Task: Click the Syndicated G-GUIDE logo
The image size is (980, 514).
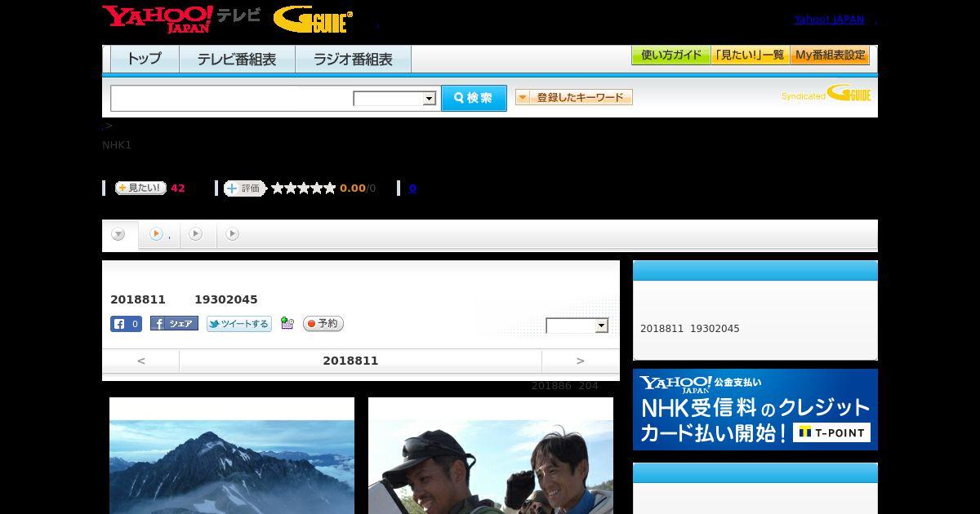Action: [826, 94]
